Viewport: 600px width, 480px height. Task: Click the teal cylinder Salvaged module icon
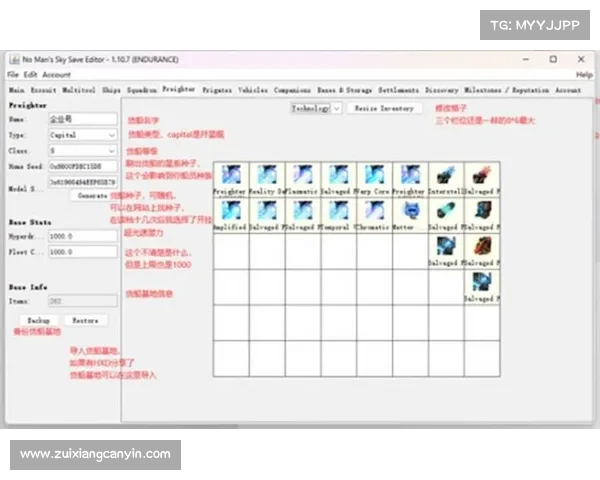pyautogui.click(x=446, y=211)
